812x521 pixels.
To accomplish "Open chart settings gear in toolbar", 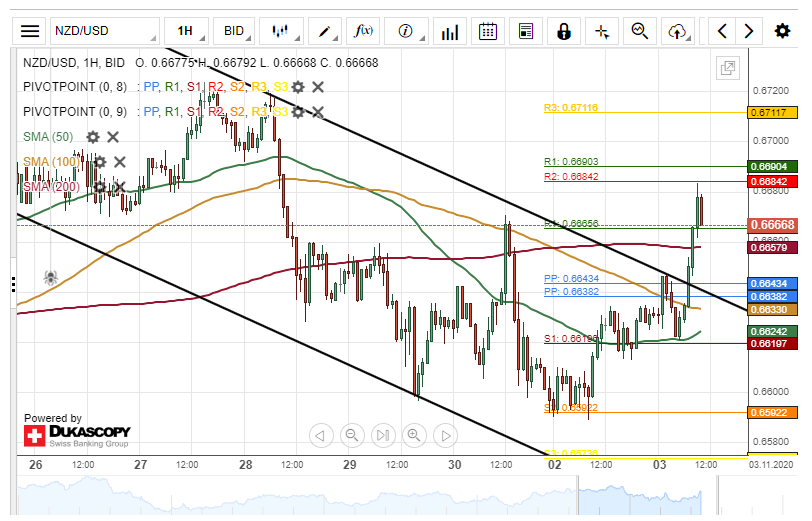I will (782, 31).
